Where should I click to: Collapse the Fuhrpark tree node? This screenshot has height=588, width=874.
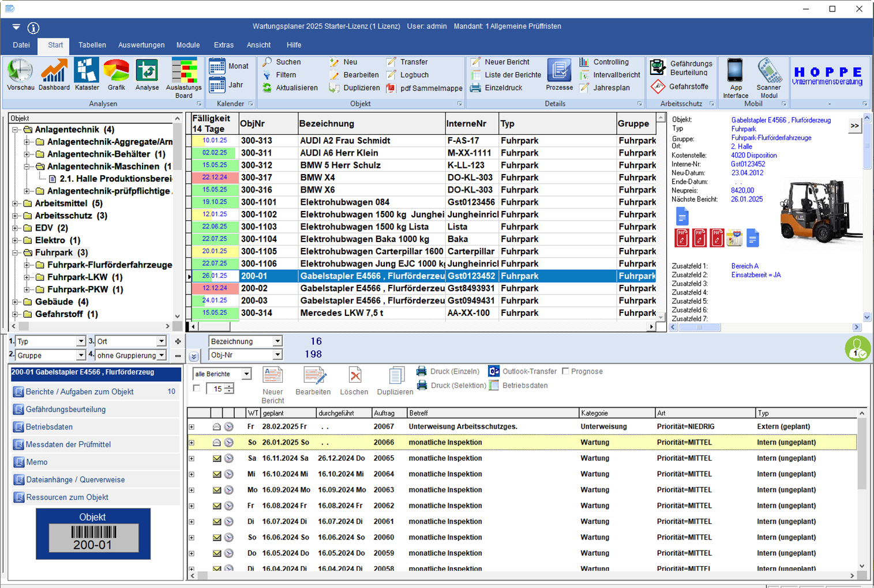tap(16, 252)
